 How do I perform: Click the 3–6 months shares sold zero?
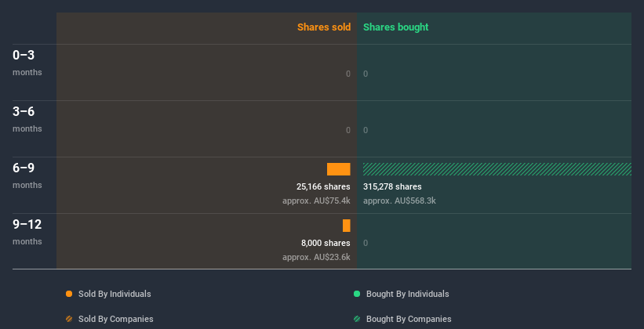[x=348, y=131]
